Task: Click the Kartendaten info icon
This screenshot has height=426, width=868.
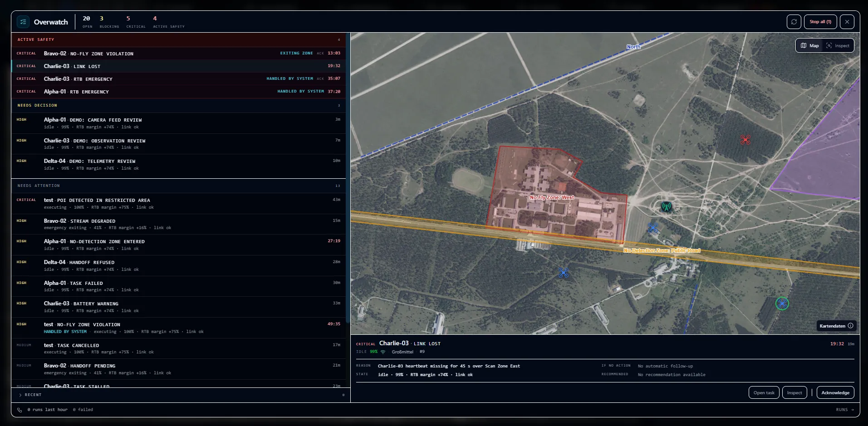Action: 850,326
